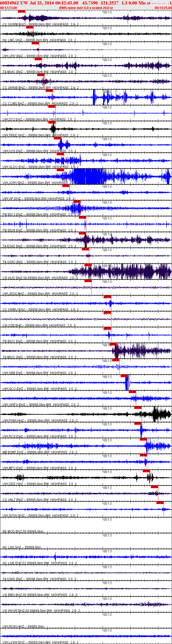Viewport: 172px width, 644px height.
Task: Click the pick flag on the PB B926 trace
Action: [83, 217]
